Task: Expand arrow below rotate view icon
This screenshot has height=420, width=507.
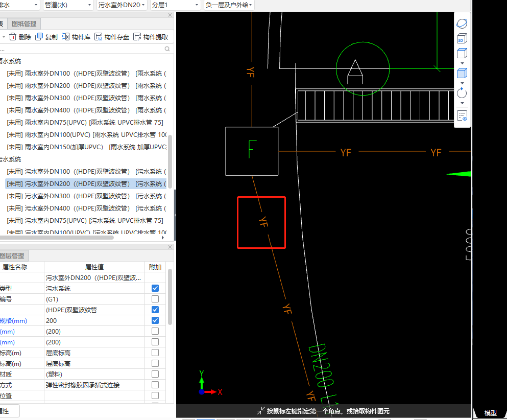Action: coord(462,103)
